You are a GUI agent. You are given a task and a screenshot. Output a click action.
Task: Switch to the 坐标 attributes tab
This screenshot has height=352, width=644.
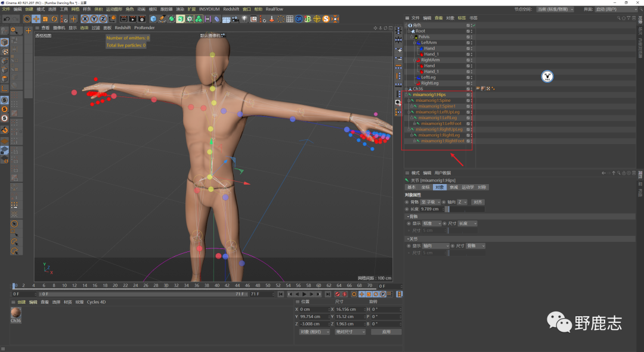pyautogui.click(x=426, y=187)
